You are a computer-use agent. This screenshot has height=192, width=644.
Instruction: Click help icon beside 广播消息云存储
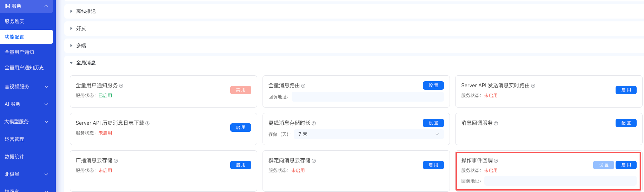coord(116,161)
